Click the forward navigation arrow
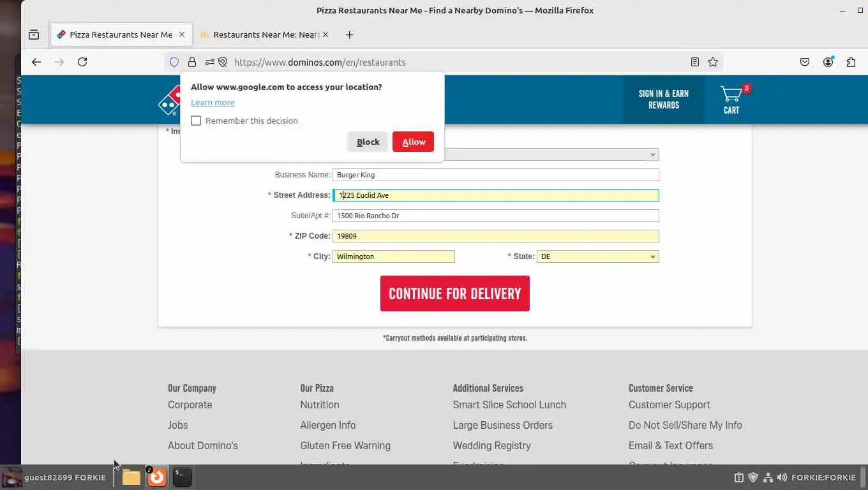This screenshot has width=868, height=490. point(59,62)
